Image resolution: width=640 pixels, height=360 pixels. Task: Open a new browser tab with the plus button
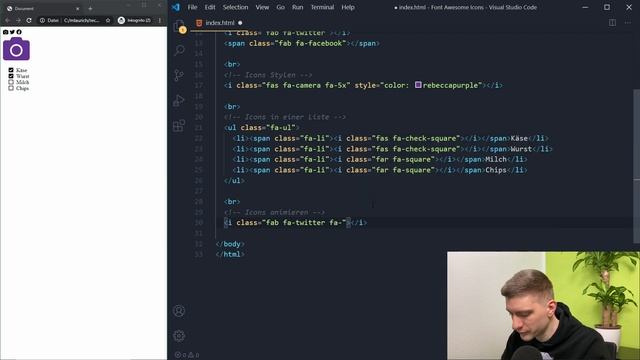pos(90,8)
